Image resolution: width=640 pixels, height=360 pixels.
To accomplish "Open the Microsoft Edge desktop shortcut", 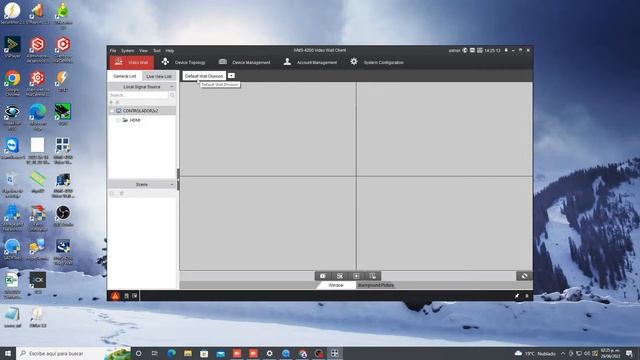I will tap(38, 116).
